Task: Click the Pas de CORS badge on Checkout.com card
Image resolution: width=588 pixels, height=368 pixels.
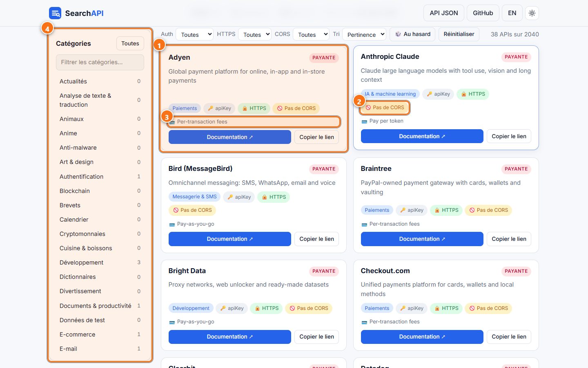Action: (488, 308)
